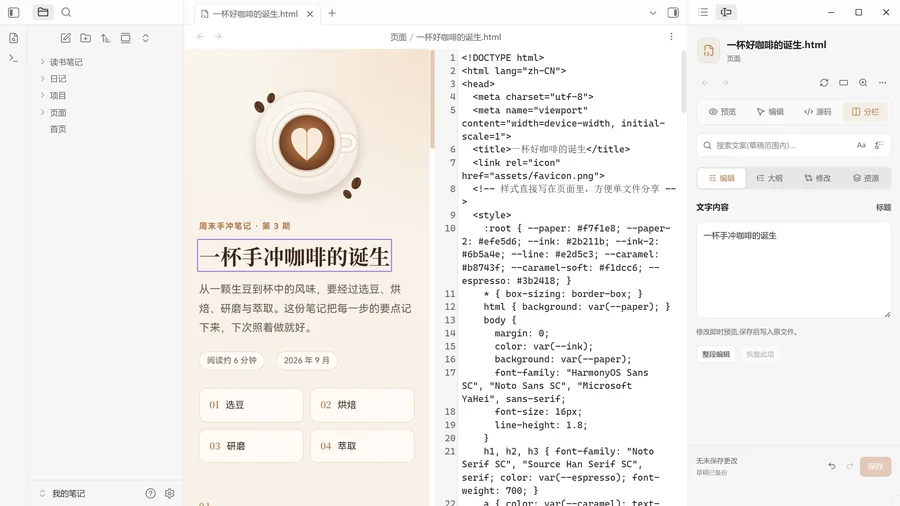Image resolution: width=900 pixels, height=506 pixels.
Task: Click the 页面 breadcrumb in path
Action: tap(398, 37)
